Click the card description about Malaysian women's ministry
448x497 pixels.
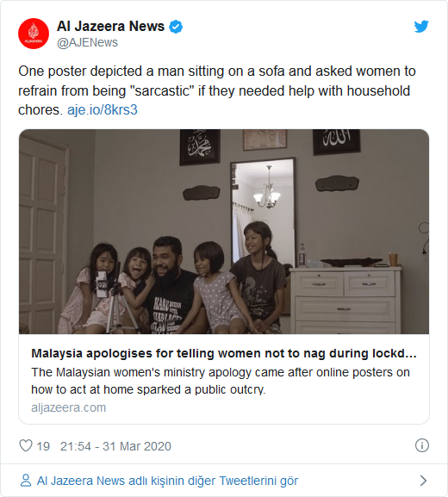(x=221, y=381)
